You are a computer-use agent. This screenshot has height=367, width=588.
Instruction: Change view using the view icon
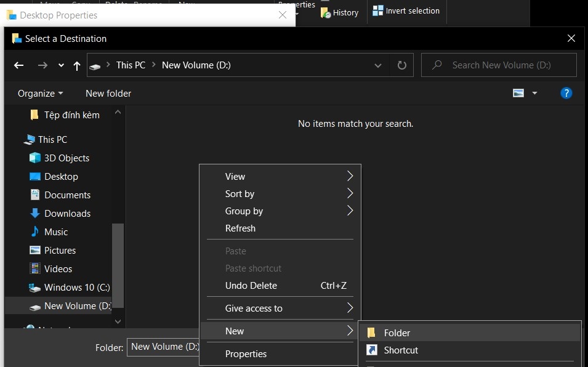518,93
